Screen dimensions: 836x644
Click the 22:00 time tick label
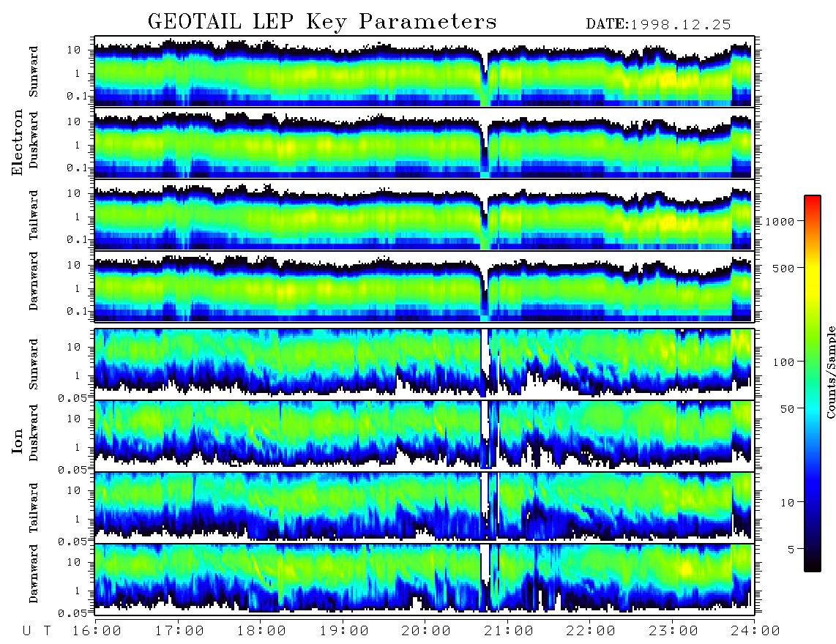(591, 632)
